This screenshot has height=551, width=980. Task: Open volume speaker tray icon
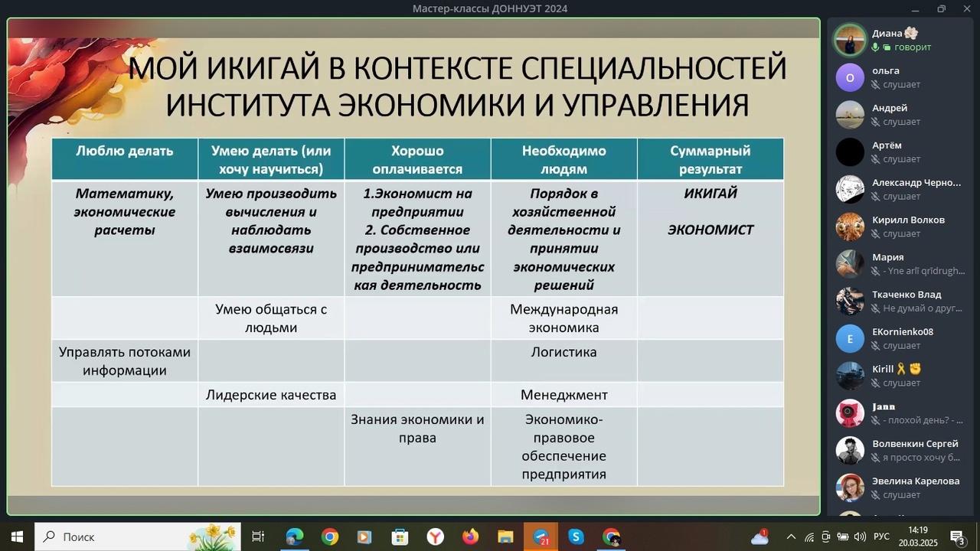[860, 536]
